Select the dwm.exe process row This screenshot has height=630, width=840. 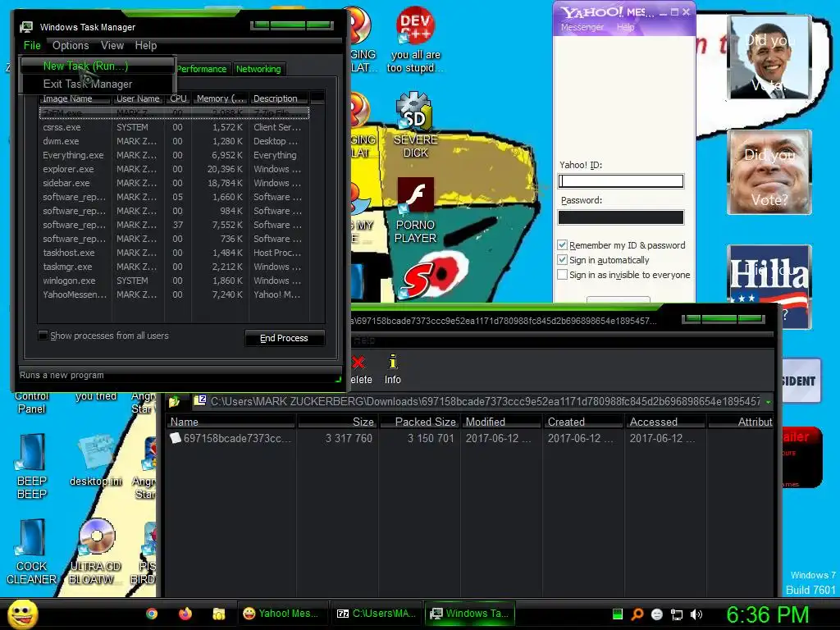pyautogui.click(x=174, y=141)
